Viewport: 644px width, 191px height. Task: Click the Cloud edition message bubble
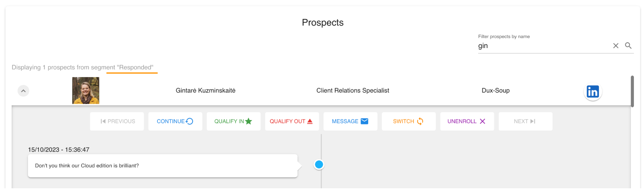tap(163, 166)
